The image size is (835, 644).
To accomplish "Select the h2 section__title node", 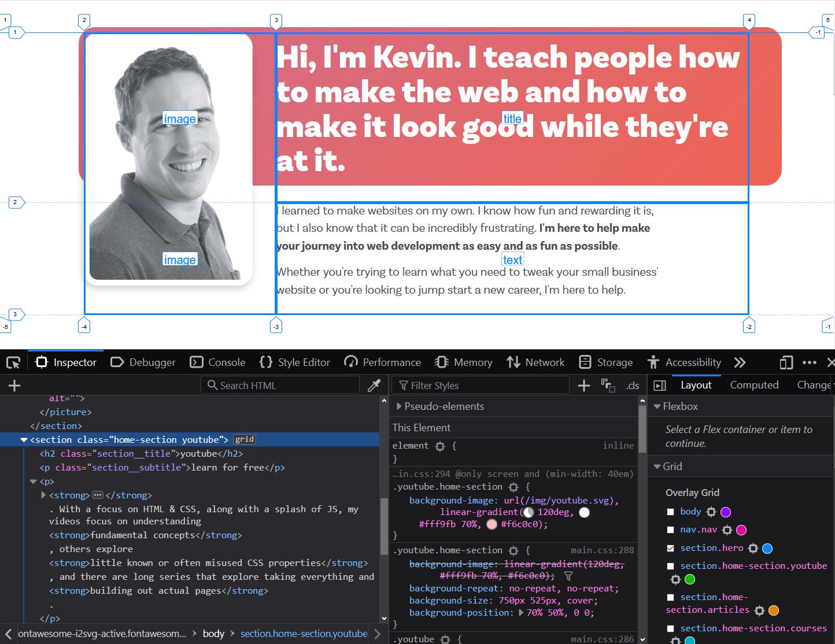I will [x=142, y=454].
